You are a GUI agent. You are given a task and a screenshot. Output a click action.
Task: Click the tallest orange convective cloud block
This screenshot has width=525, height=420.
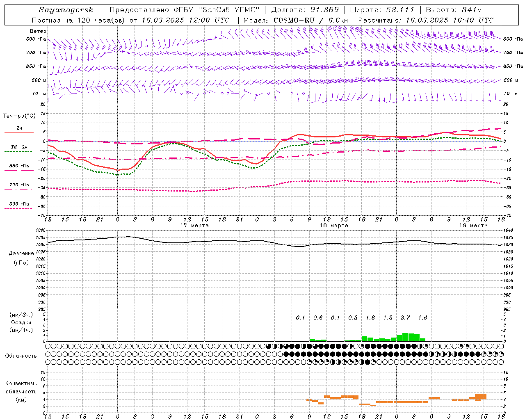(x=480, y=397)
